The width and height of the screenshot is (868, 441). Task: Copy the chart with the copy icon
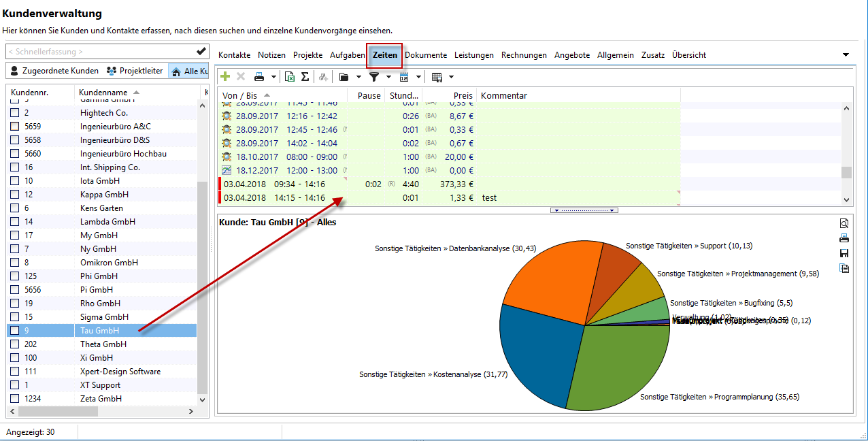click(x=844, y=268)
